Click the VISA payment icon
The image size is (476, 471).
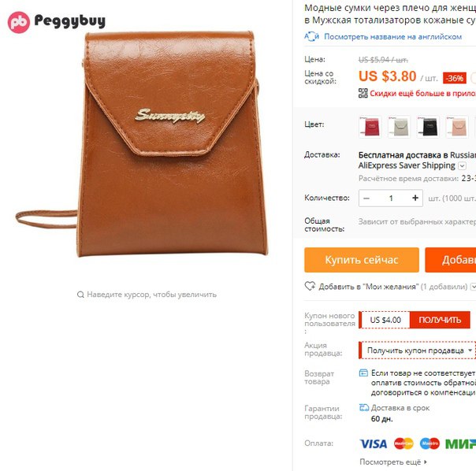point(373,443)
